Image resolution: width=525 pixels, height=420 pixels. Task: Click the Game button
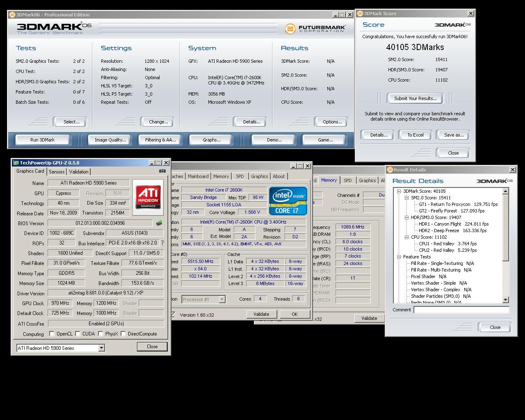point(325,140)
